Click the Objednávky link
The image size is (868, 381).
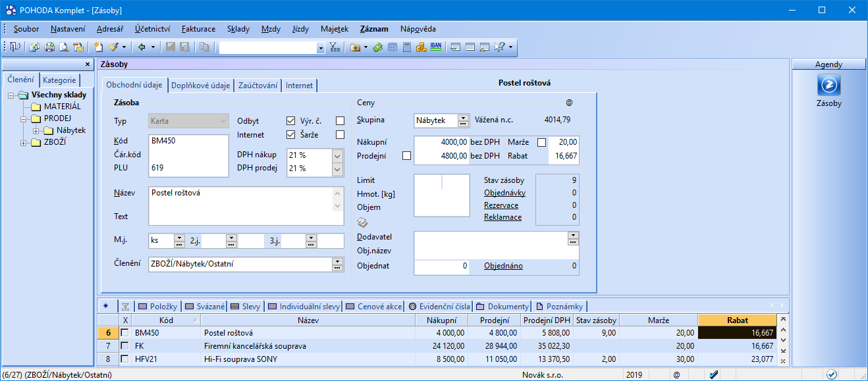[504, 193]
